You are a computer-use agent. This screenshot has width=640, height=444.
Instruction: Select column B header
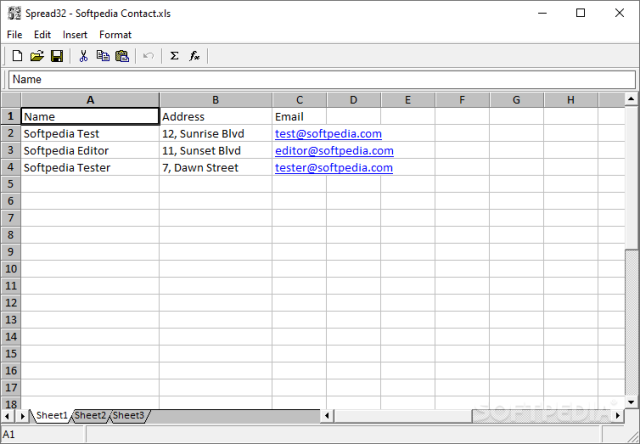coord(216,100)
